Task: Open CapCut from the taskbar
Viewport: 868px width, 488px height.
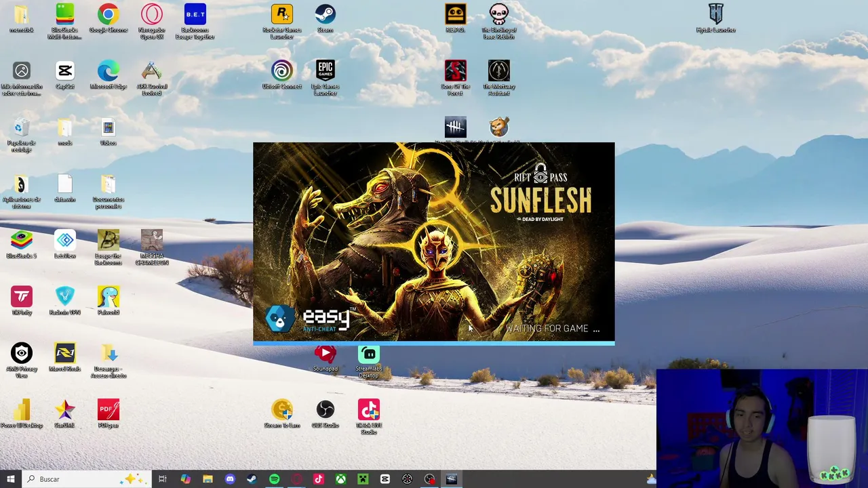Action: click(385, 479)
